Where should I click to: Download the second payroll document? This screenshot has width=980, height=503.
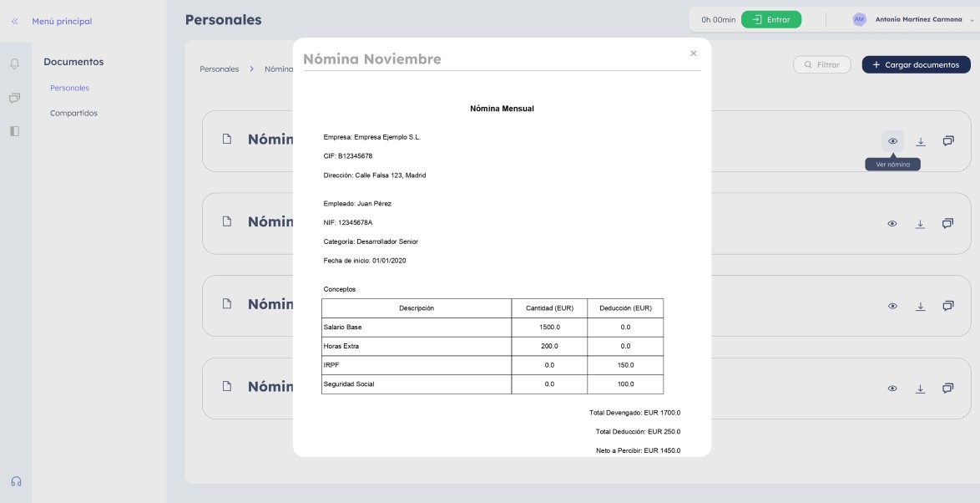(920, 224)
